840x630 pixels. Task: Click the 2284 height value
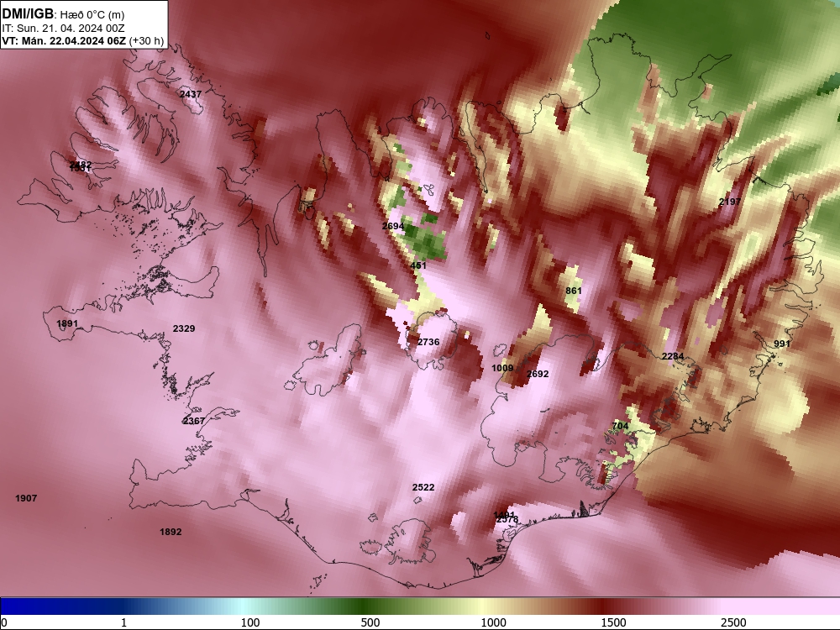click(673, 356)
